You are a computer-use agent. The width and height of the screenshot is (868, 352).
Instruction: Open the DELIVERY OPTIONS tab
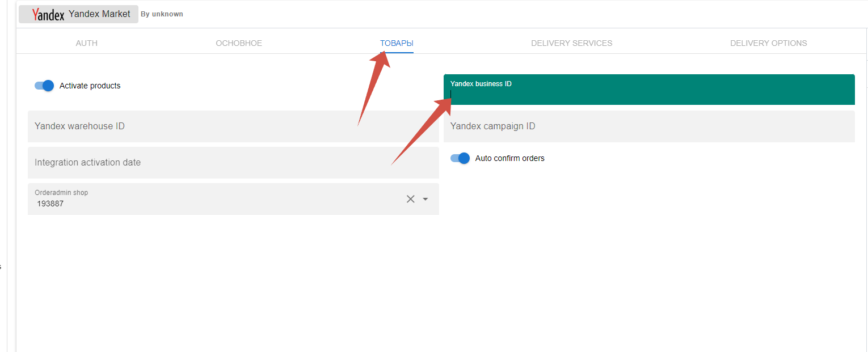769,43
